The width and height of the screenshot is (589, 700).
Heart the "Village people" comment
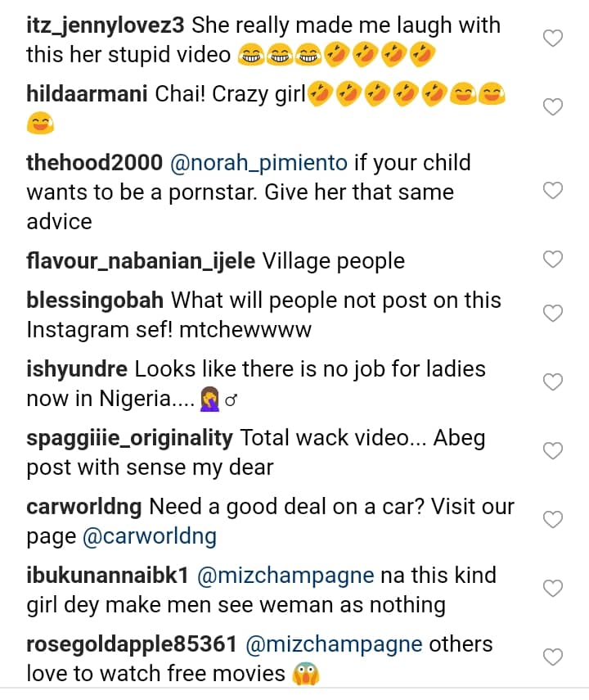554,260
